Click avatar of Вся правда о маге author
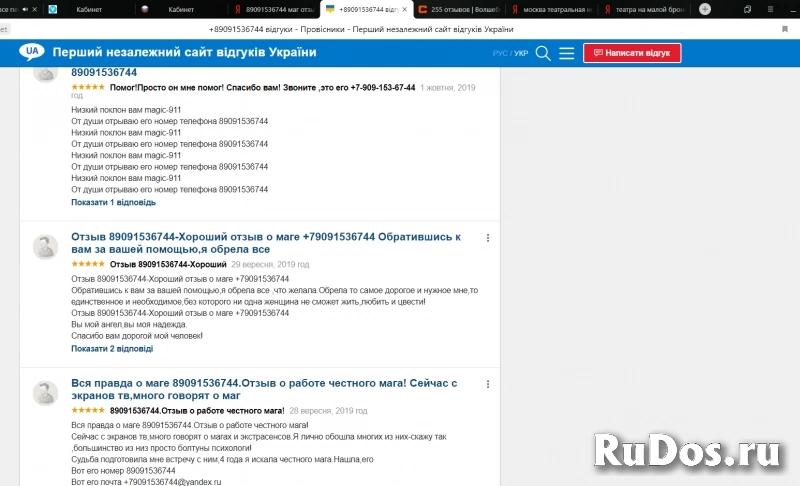The height and width of the screenshot is (486, 800). click(46, 392)
